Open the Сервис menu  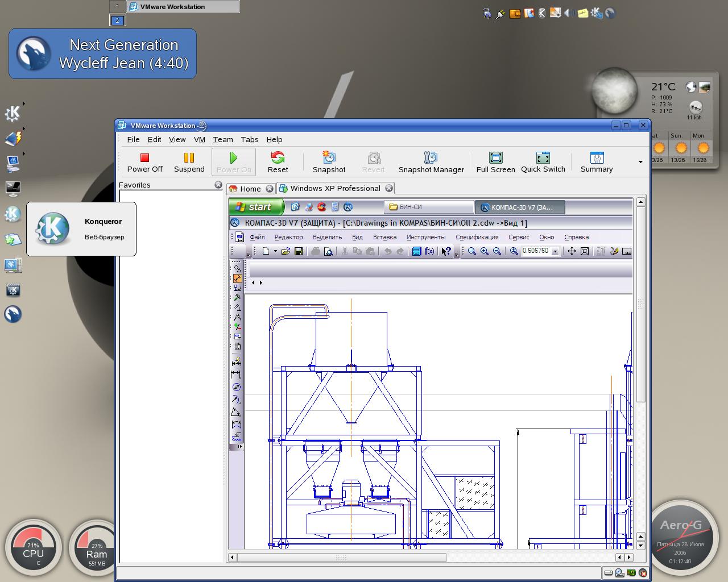click(x=519, y=237)
